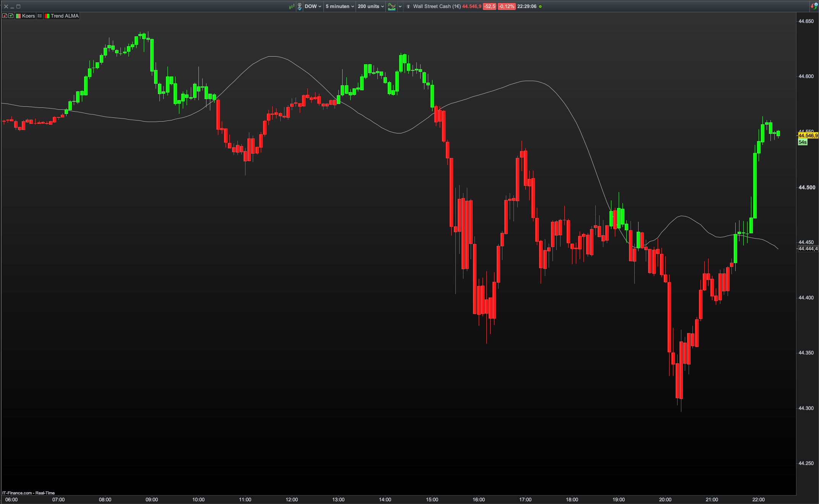Click the candlestick chart style icon

click(292, 7)
